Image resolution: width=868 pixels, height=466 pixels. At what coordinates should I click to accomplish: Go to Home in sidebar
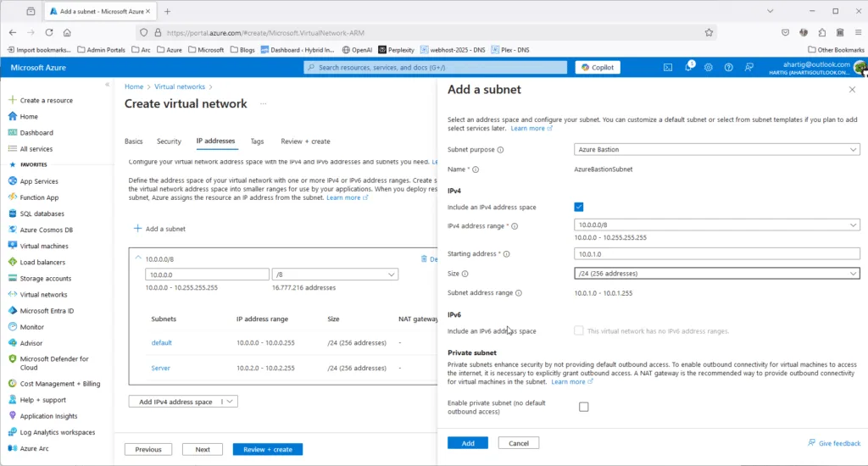pyautogui.click(x=23, y=116)
